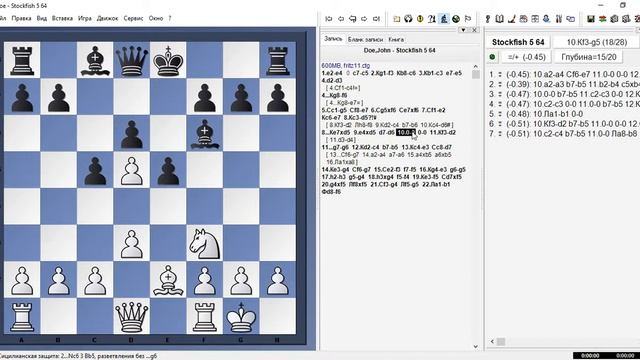640x360 pixels.
Task: Click the first small board-grid icon
Action: point(523,19)
